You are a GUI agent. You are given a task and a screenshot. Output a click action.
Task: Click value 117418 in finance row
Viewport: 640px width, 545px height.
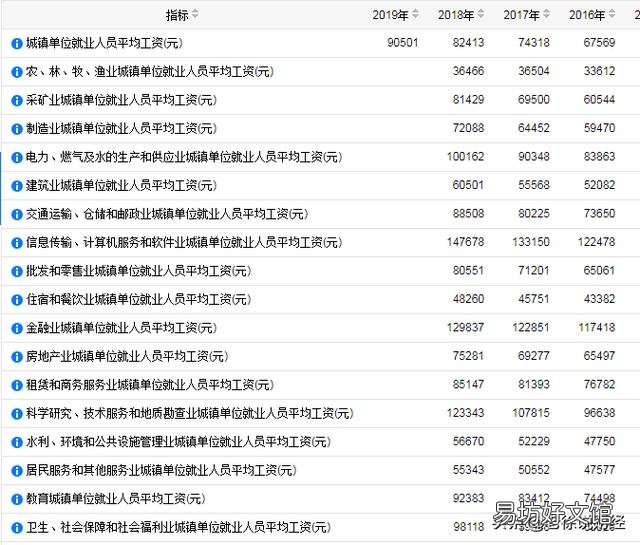click(x=596, y=327)
